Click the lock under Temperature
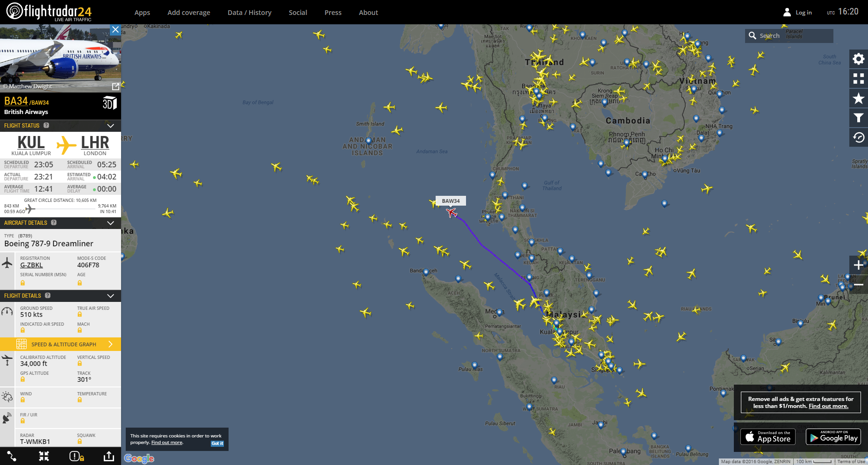The width and height of the screenshot is (868, 465). tap(79, 400)
